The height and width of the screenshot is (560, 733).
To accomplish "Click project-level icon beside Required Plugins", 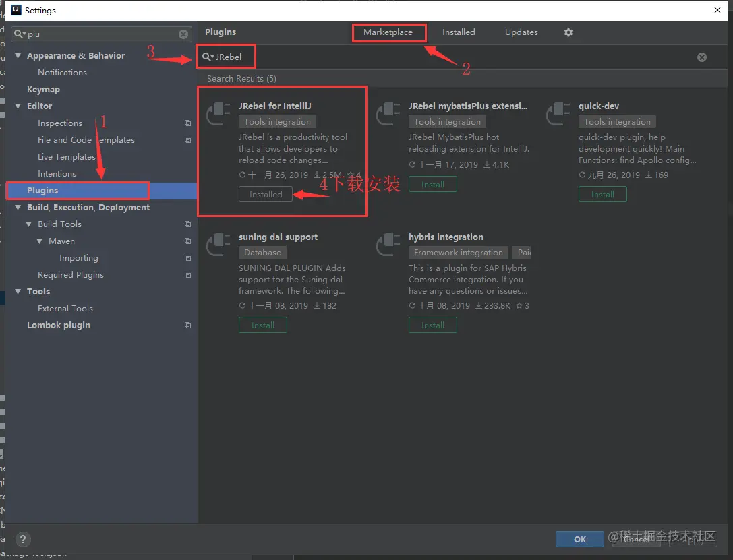I will (187, 275).
